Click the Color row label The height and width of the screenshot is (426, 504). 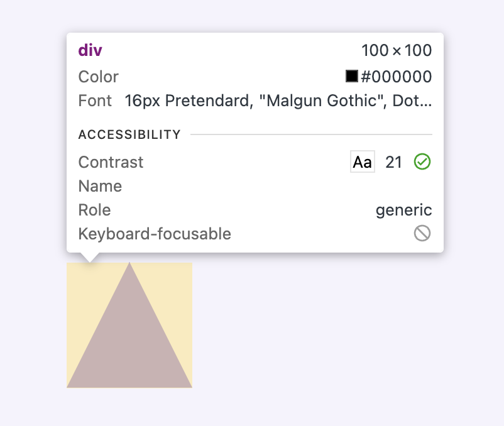(x=99, y=77)
